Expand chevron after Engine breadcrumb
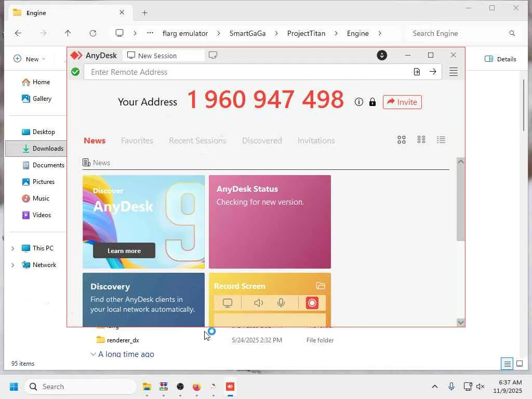The width and height of the screenshot is (532, 399). point(380,33)
